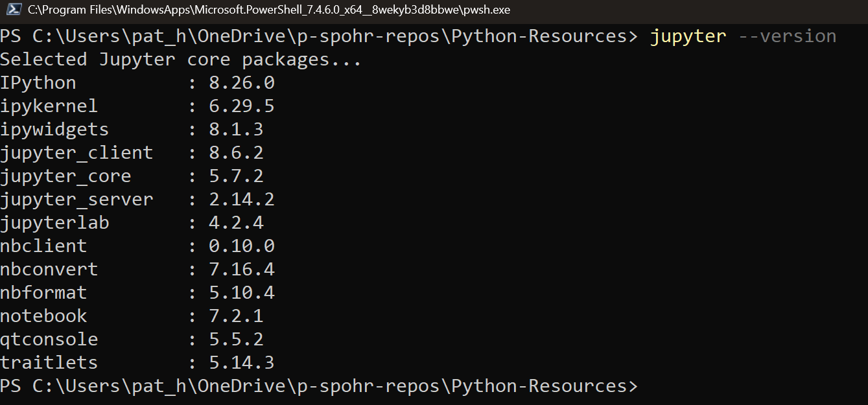Click the ipykernel version value 6.29.5
Image resolution: width=868 pixels, height=405 pixels.
pyautogui.click(x=242, y=106)
